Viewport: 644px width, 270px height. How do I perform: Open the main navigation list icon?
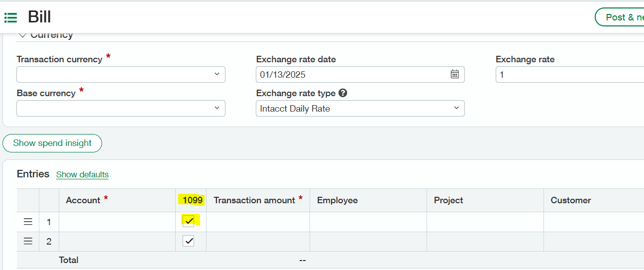tap(10, 18)
